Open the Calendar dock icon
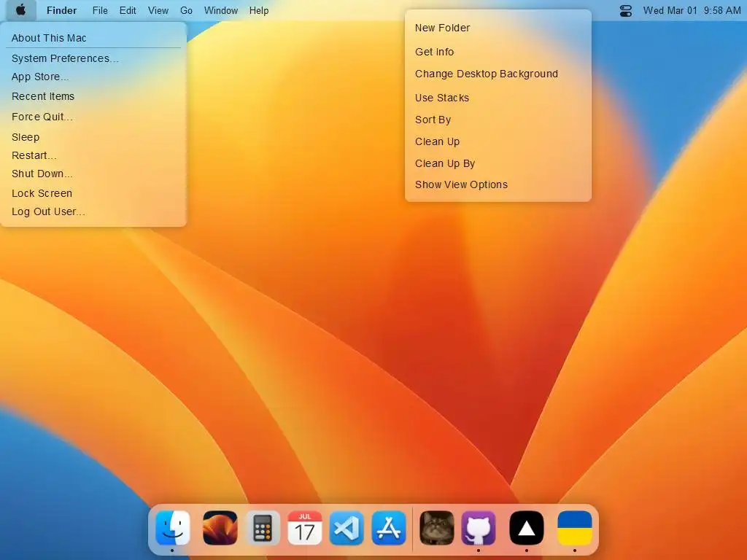The image size is (747, 560). (305, 528)
